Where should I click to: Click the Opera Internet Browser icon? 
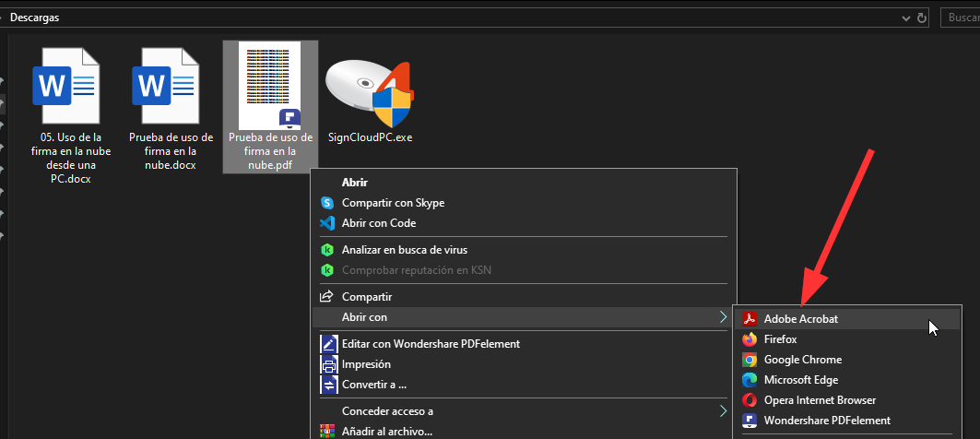point(750,400)
